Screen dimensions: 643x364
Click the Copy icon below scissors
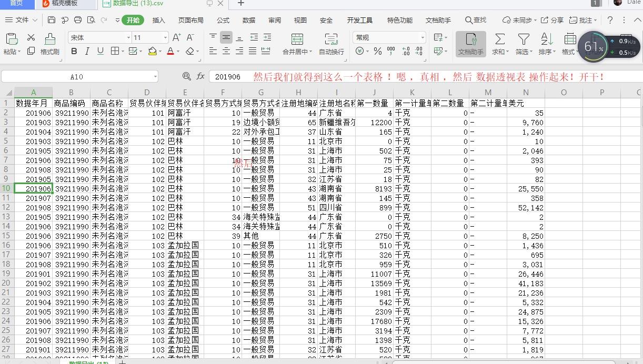(x=31, y=51)
